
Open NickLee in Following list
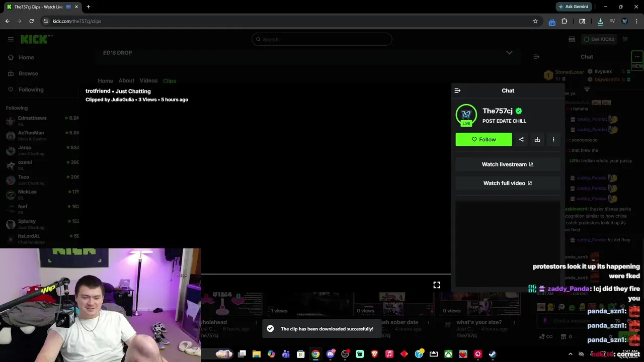coord(42,194)
